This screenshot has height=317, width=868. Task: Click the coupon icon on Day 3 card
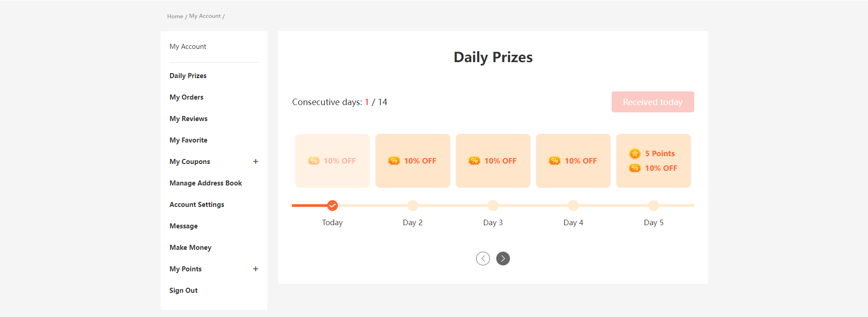[x=474, y=161]
